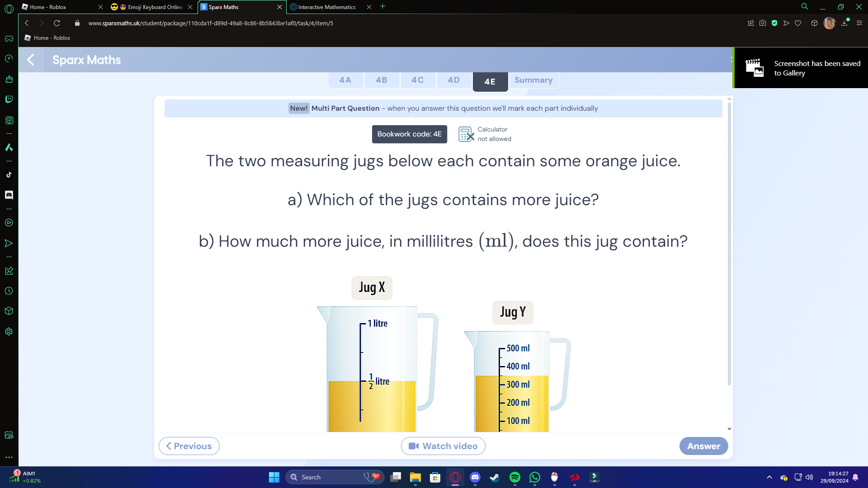Click the Previous button
This screenshot has height=488, width=868.
point(189,446)
